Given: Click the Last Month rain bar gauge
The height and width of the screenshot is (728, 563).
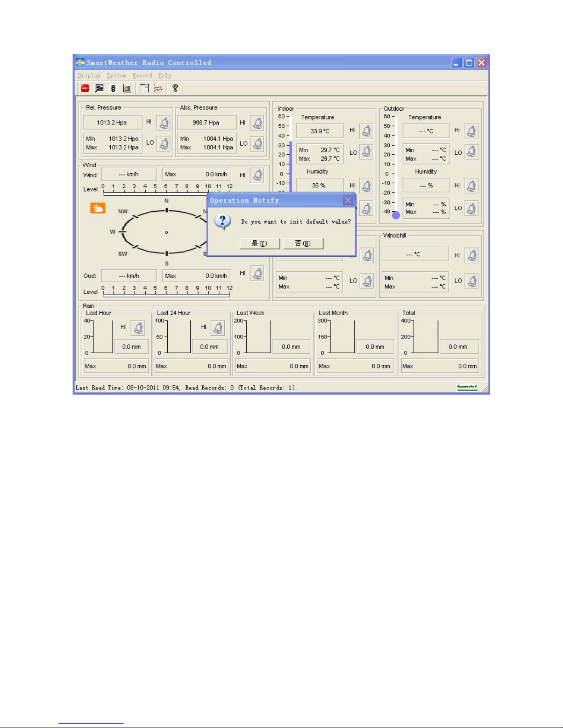Looking at the screenshot, I should (342, 337).
